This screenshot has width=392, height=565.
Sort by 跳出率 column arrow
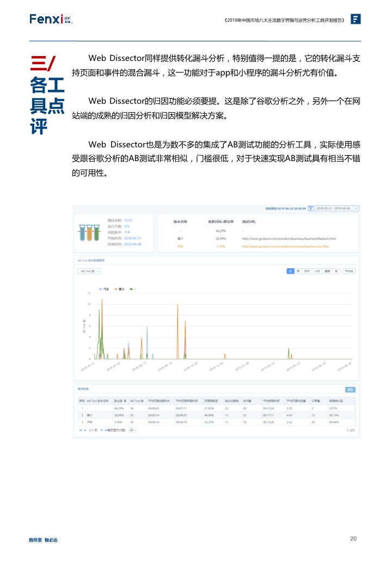pos(125,401)
